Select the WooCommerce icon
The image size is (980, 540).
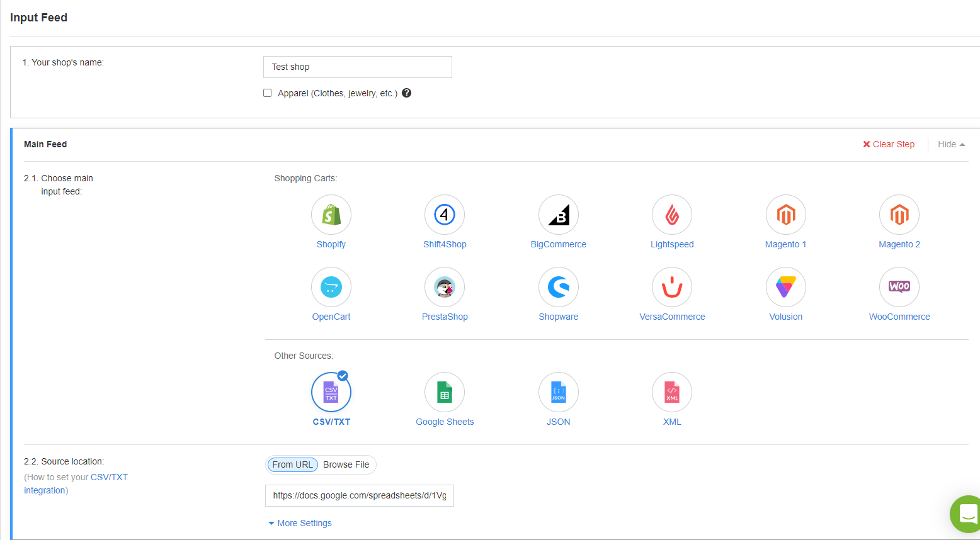[899, 287]
